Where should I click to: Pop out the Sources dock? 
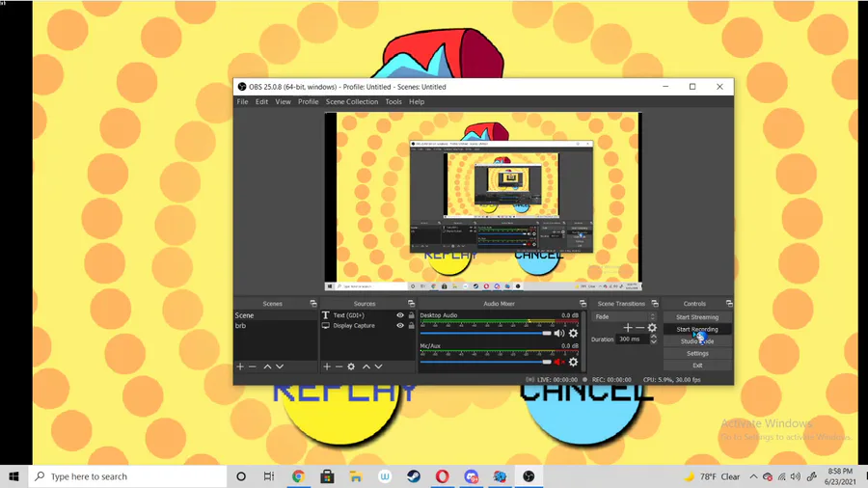pyautogui.click(x=411, y=303)
